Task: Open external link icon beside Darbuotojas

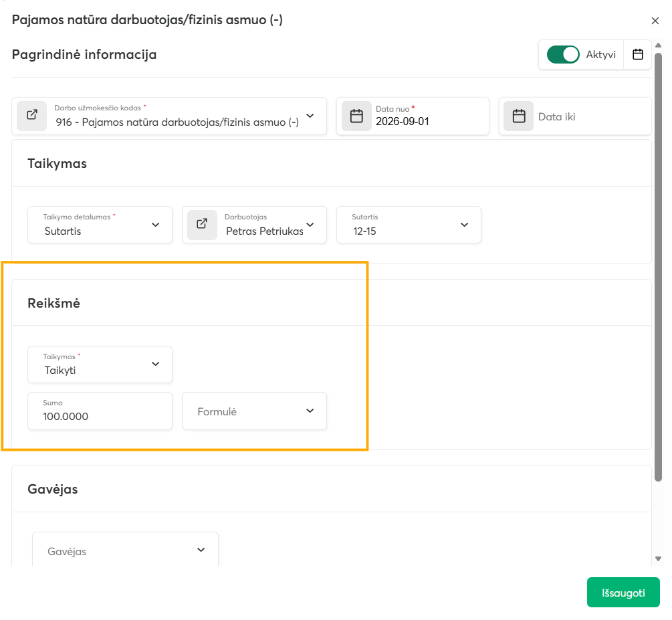Action: pyautogui.click(x=202, y=224)
